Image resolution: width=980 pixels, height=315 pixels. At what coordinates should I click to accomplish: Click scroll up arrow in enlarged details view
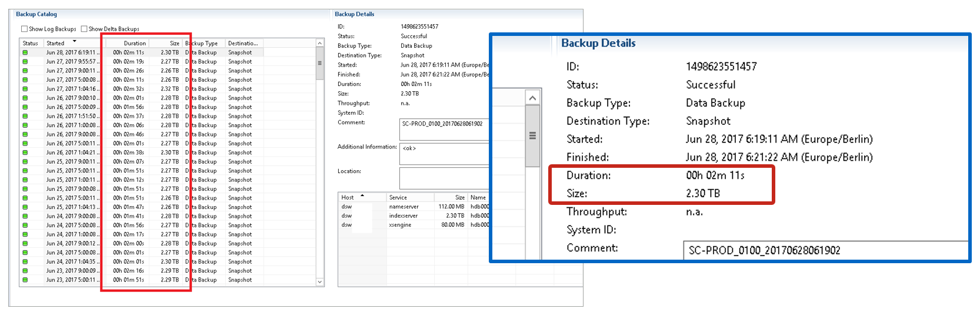click(x=532, y=98)
